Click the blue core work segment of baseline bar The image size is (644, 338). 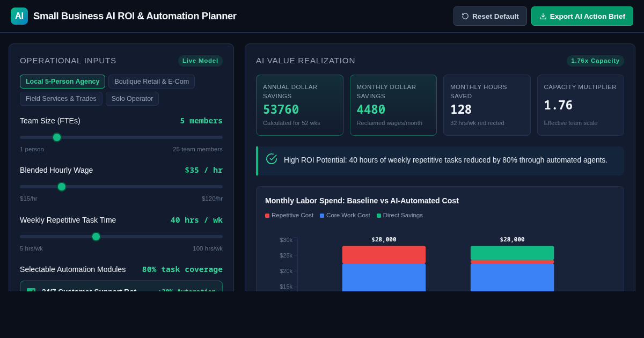(384, 277)
